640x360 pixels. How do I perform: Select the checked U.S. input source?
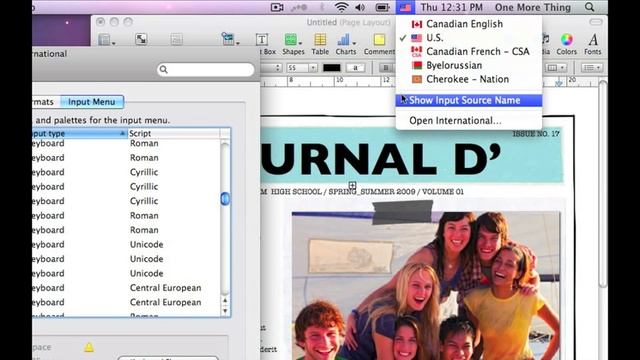coord(469,38)
